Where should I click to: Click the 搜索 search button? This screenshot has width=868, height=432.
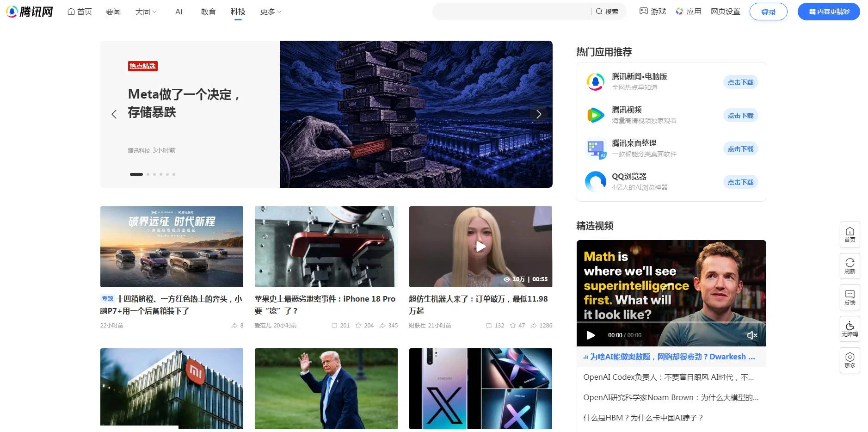607,12
